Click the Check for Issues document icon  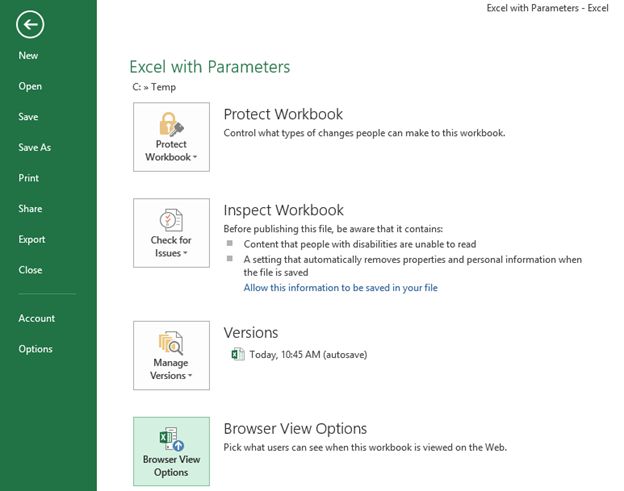(171, 221)
